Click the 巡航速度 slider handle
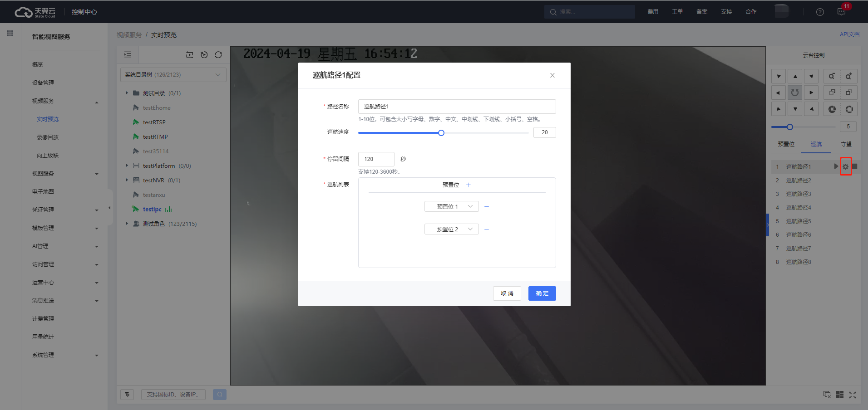 pyautogui.click(x=441, y=133)
